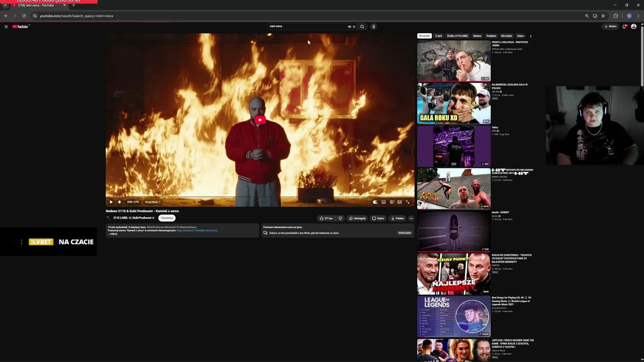This screenshot has width=644, height=362.
Task: Dislike the video
Action: [x=340, y=218]
